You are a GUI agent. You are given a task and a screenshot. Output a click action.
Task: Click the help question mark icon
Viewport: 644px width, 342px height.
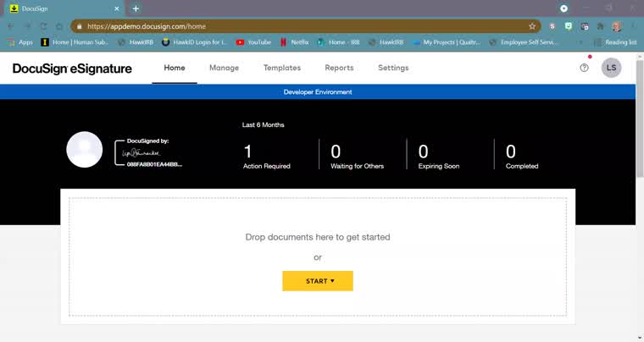(x=584, y=68)
